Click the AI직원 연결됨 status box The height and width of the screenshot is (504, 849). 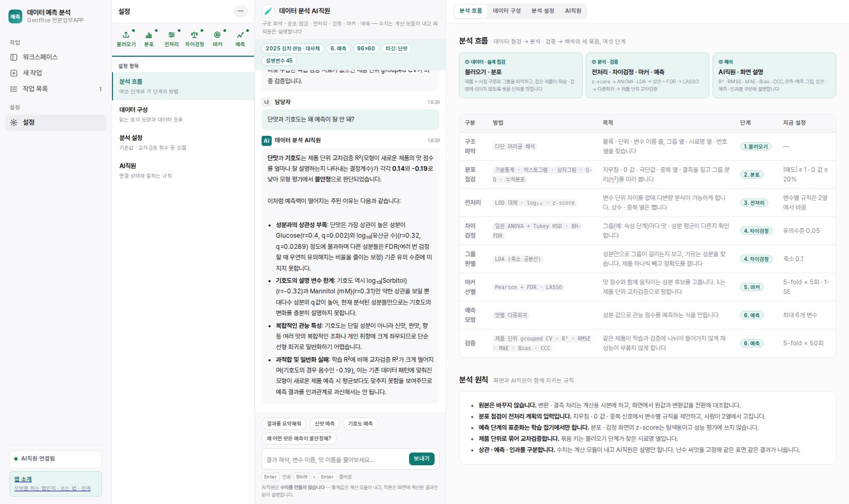(56, 459)
